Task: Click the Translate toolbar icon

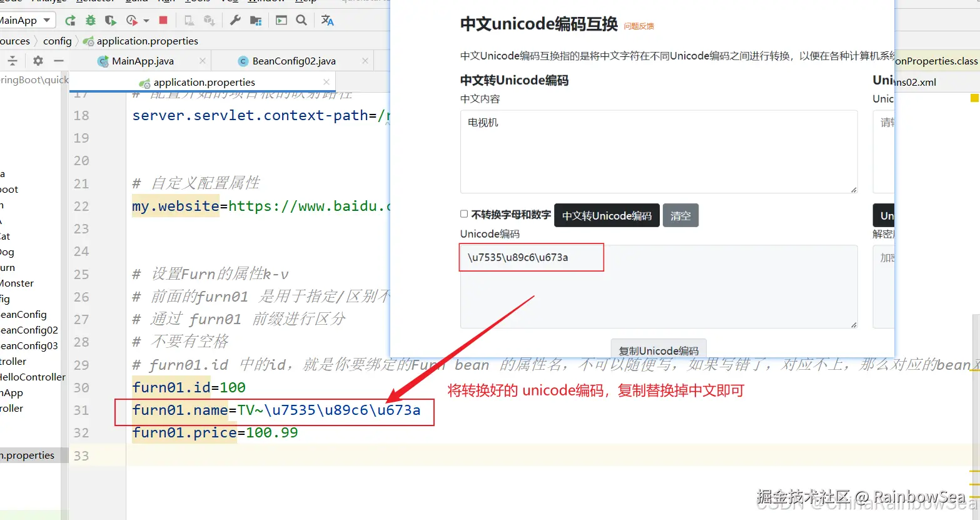Action: tap(327, 21)
